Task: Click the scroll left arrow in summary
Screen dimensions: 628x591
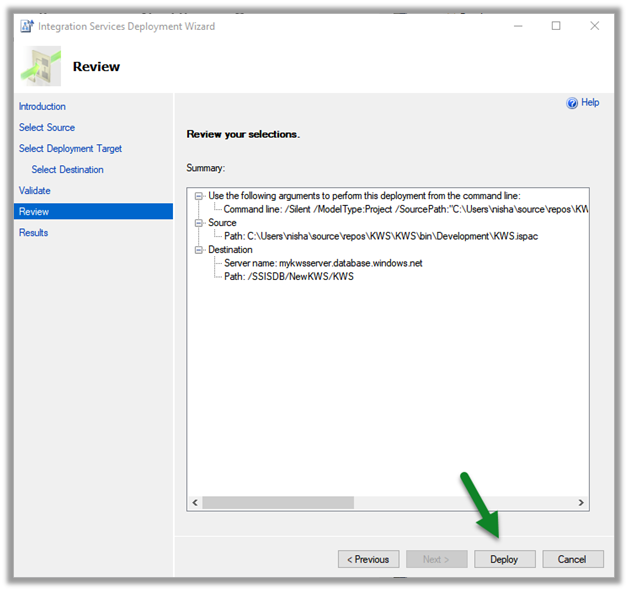Action: 195,503
